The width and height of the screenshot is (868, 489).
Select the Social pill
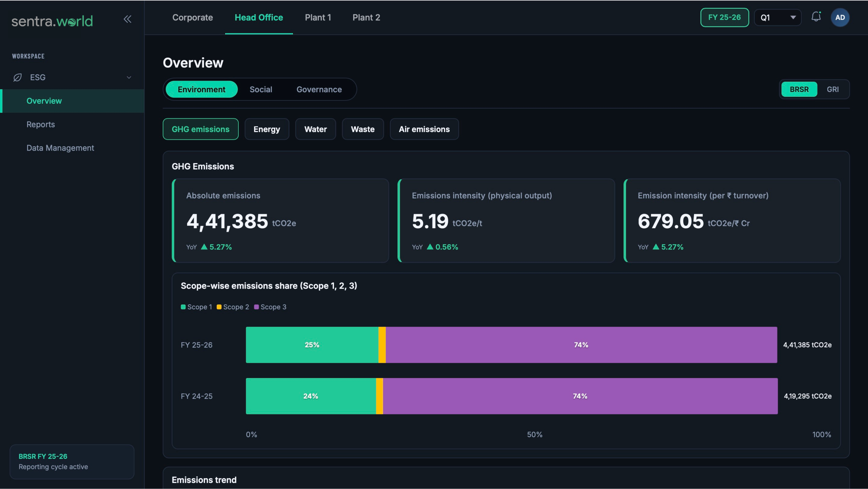[261, 89]
